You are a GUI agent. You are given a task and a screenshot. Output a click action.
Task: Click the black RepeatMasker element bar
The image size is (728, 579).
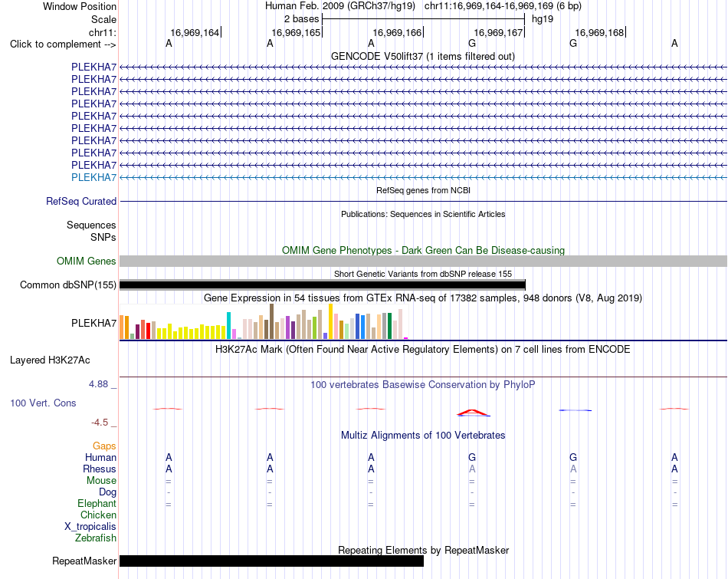click(271, 561)
